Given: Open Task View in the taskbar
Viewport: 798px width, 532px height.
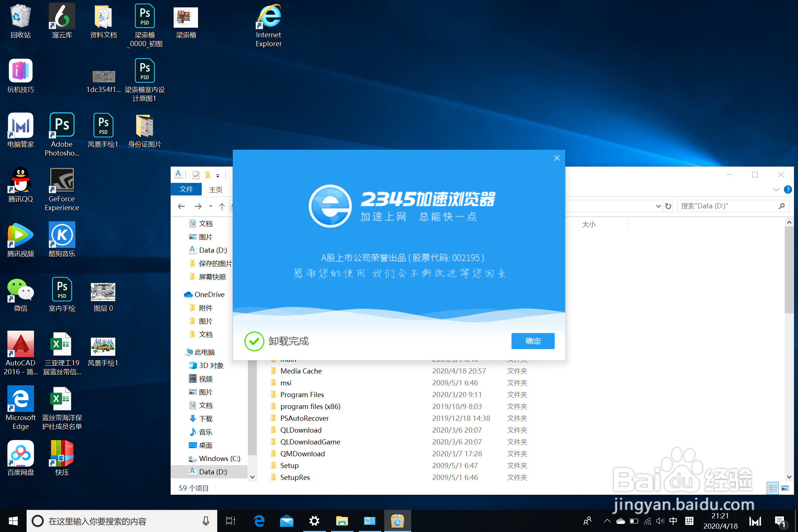Looking at the screenshot, I should tap(231, 521).
